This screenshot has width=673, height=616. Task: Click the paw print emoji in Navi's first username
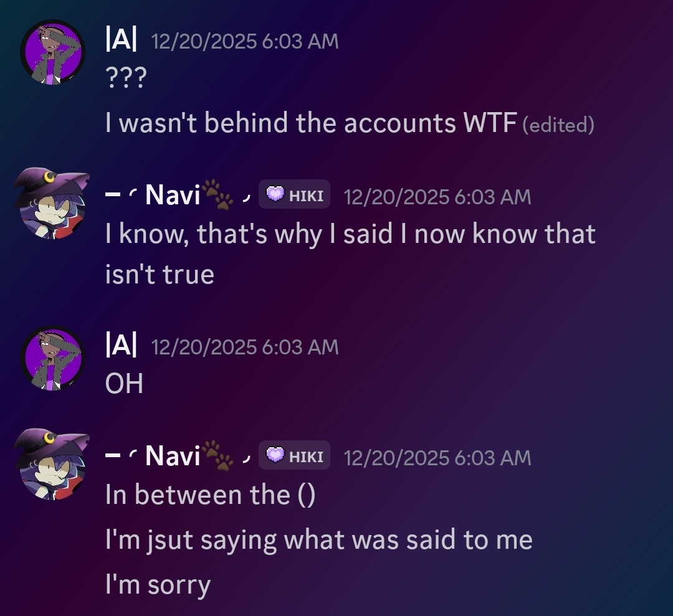point(217,196)
